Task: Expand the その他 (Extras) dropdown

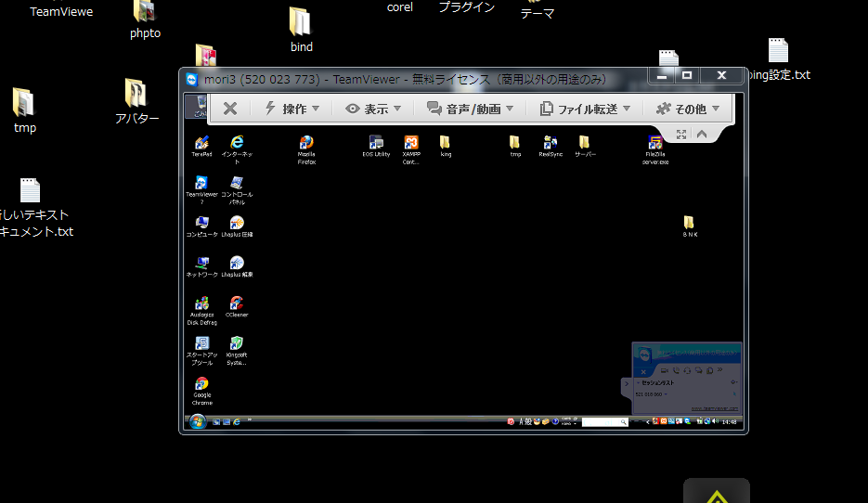Action: click(687, 109)
